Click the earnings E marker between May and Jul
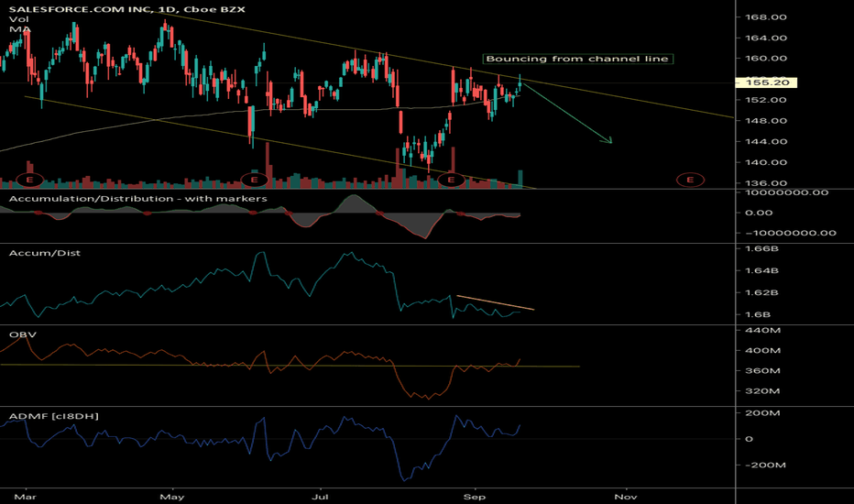 point(255,180)
